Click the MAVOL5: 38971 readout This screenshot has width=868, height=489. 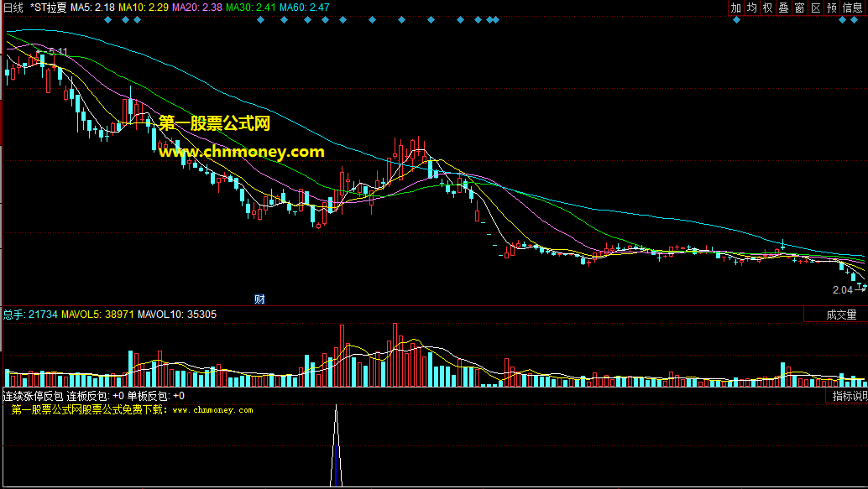97,315
